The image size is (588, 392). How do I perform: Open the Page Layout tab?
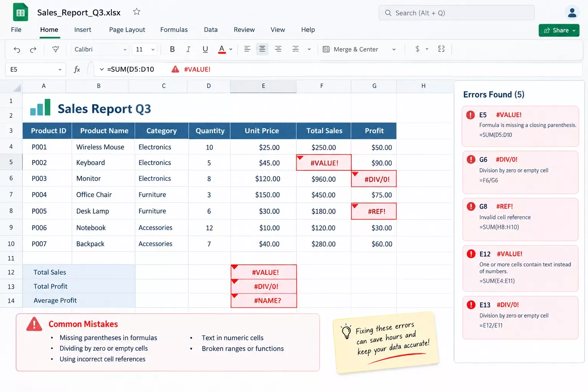pyautogui.click(x=127, y=29)
